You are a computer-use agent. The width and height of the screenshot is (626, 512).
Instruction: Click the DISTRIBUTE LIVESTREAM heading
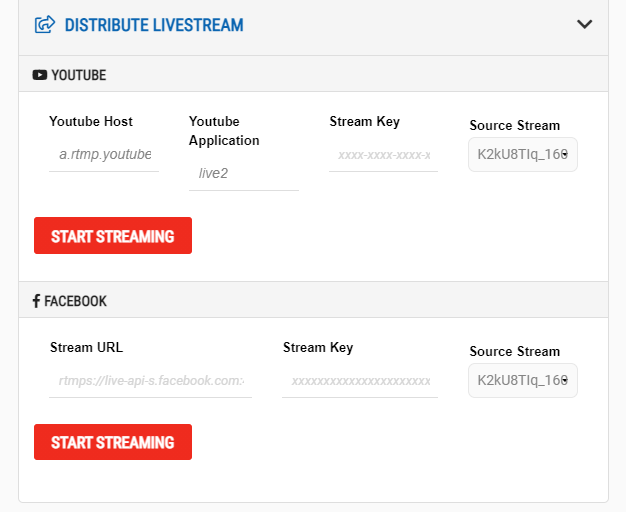[x=154, y=25]
